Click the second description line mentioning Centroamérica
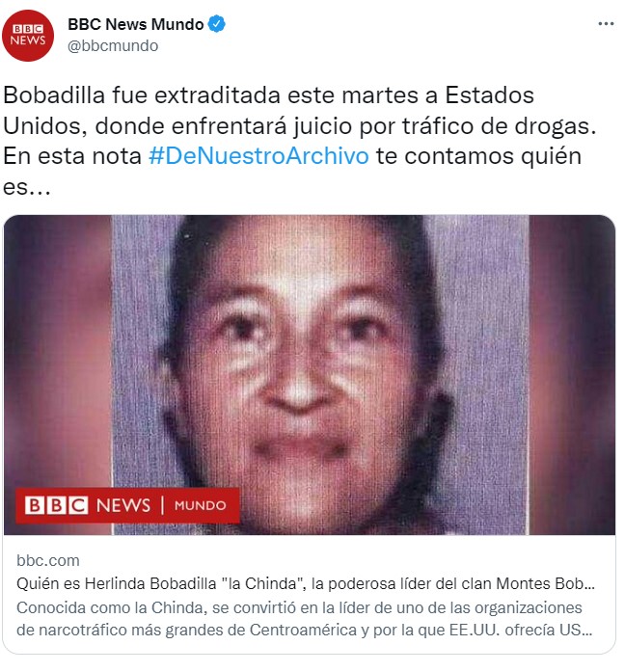 tap(305, 630)
